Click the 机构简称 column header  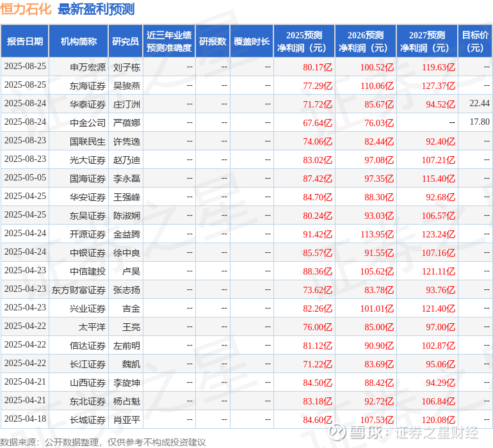coord(79,41)
